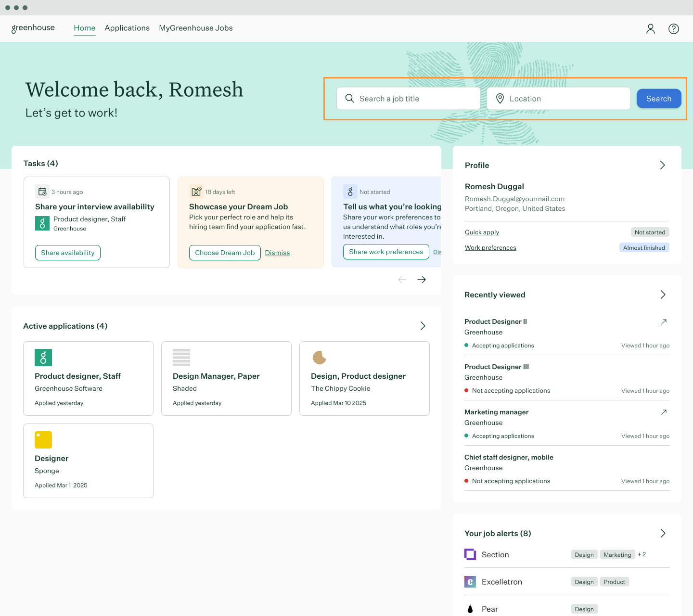The image size is (693, 616).
Task: Switch to the Home tab
Action: pos(85,28)
